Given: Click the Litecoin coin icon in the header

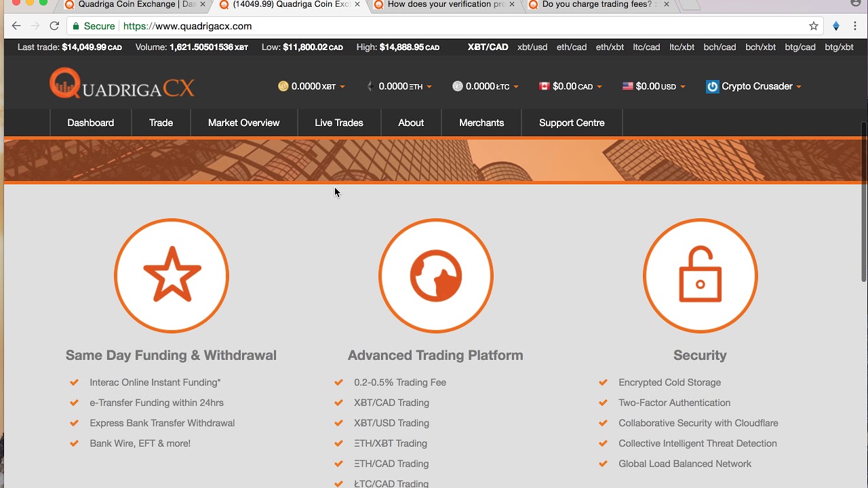Looking at the screenshot, I should coord(458,86).
